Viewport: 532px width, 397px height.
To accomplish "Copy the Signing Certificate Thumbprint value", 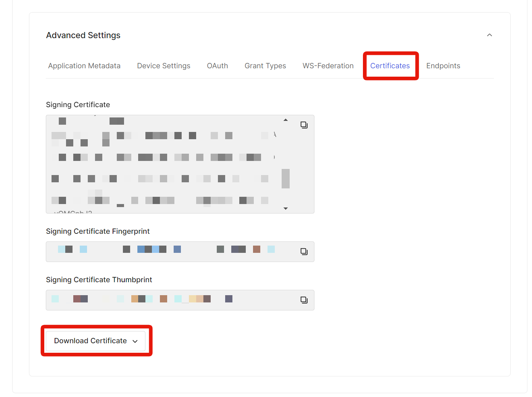I will coord(304,300).
